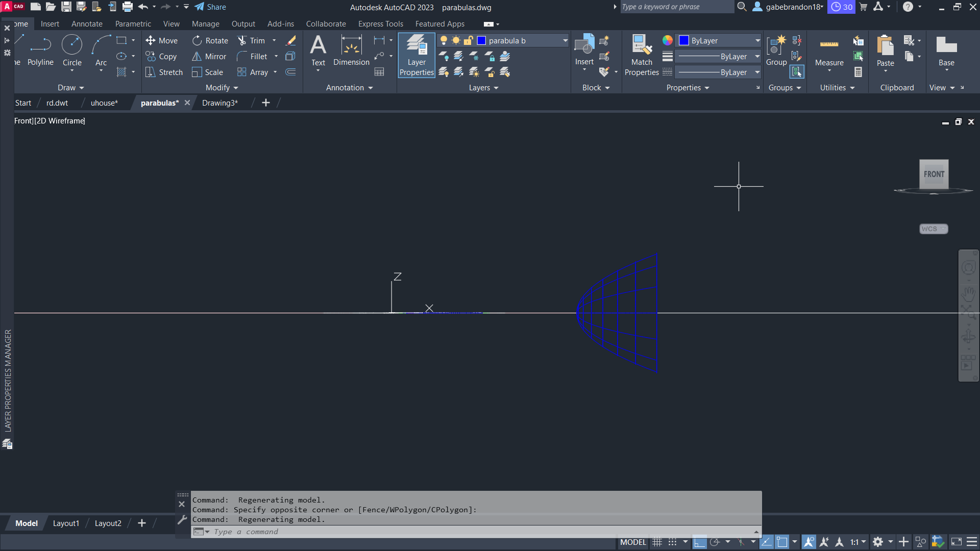
Task: Click the Mirror tool icon
Action: point(197,57)
